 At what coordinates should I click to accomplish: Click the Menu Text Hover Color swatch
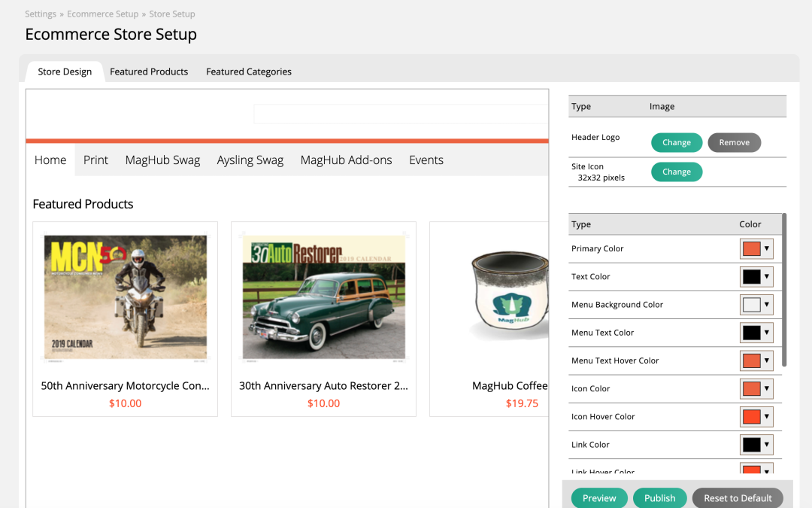point(751,360)
